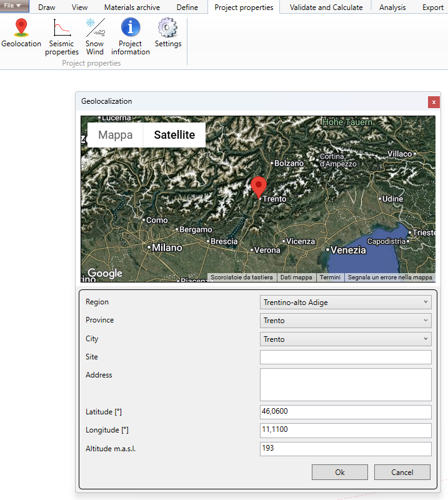Switch to Materials archive tab
This screenshot has width=448, height=500.
[x=132, y=7]
